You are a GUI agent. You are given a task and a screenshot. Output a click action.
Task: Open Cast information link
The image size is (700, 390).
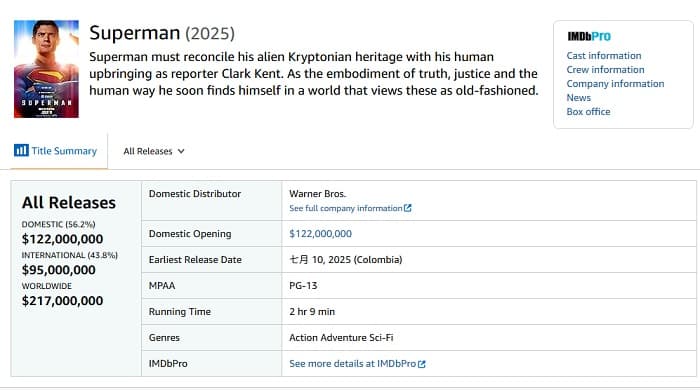[604, 56]
